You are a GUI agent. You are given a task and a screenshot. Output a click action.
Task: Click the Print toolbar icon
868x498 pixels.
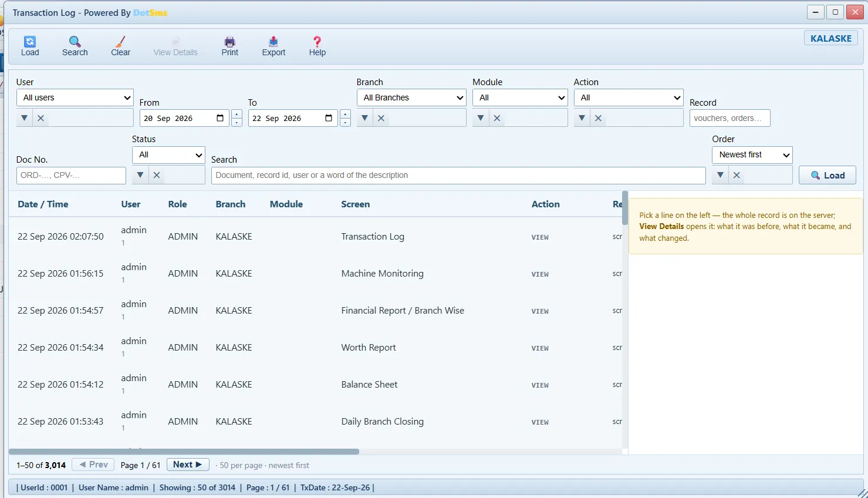point(229,46)
